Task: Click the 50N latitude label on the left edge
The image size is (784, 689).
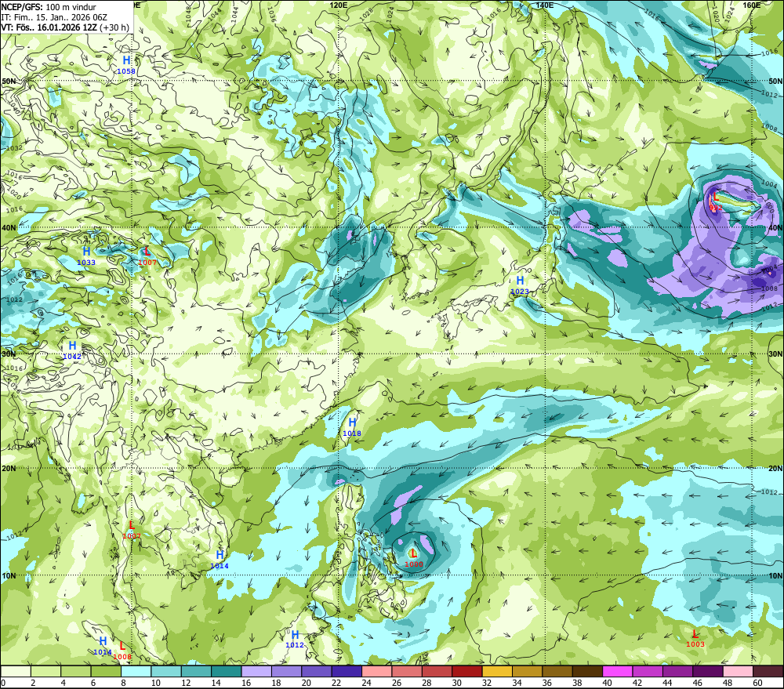Action: click(9, 81)
